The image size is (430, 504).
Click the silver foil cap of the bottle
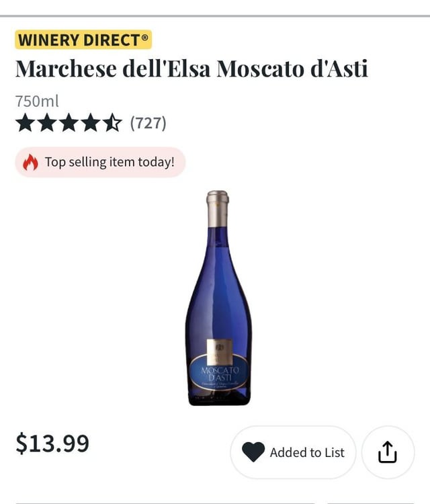coord(218,208)
